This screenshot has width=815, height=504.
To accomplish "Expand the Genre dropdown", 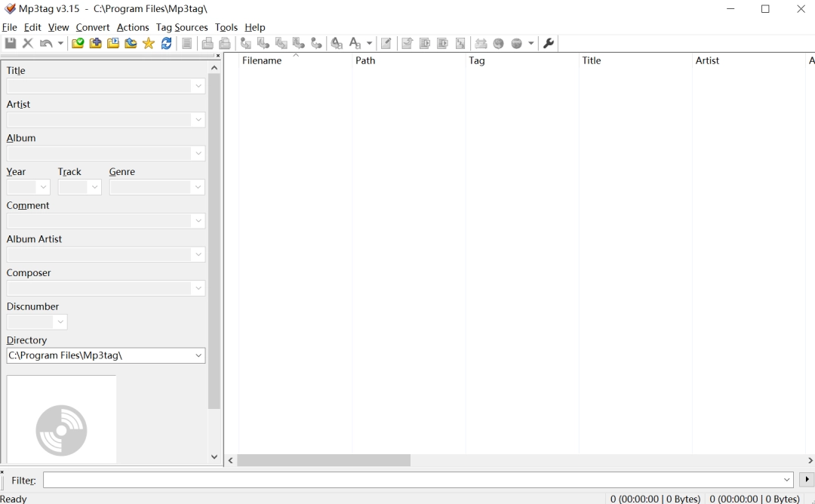I will (198, 186).
